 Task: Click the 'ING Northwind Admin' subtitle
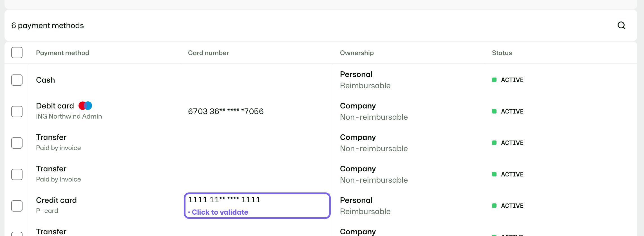click(x=69, y=116)
